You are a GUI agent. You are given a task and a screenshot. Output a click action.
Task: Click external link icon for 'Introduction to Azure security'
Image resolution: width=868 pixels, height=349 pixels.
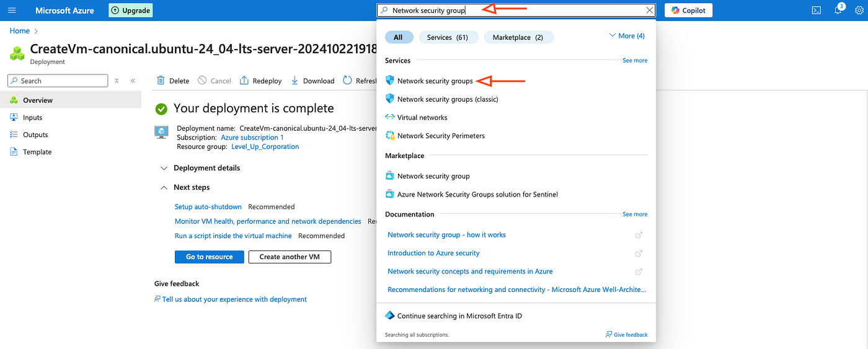coord(639,253)
